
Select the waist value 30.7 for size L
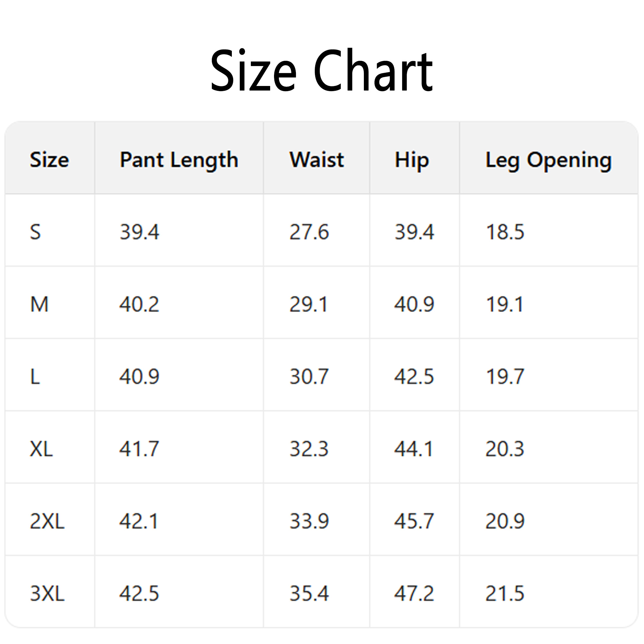coord(309,377)
